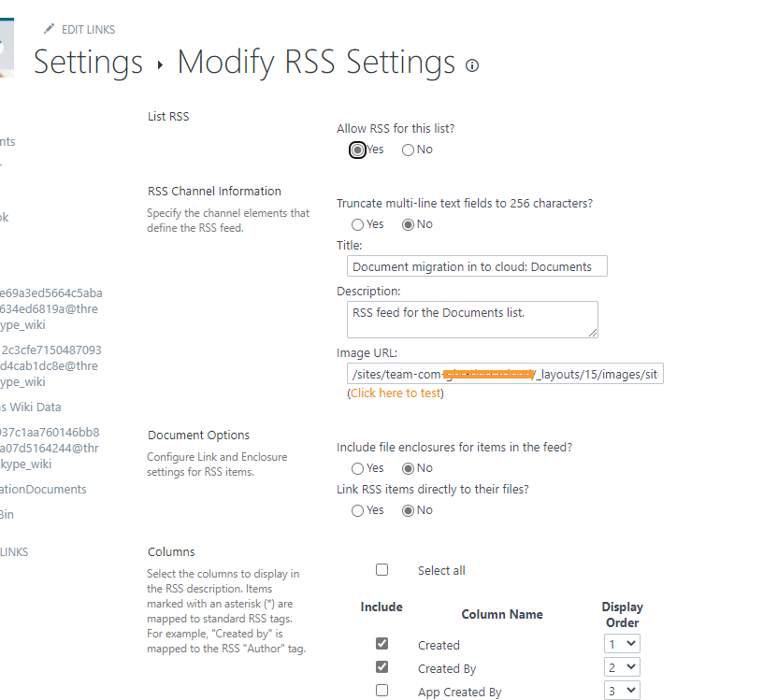Click the List RSS section heading
This screenshot has height=700, width=763.
(168, 117)
